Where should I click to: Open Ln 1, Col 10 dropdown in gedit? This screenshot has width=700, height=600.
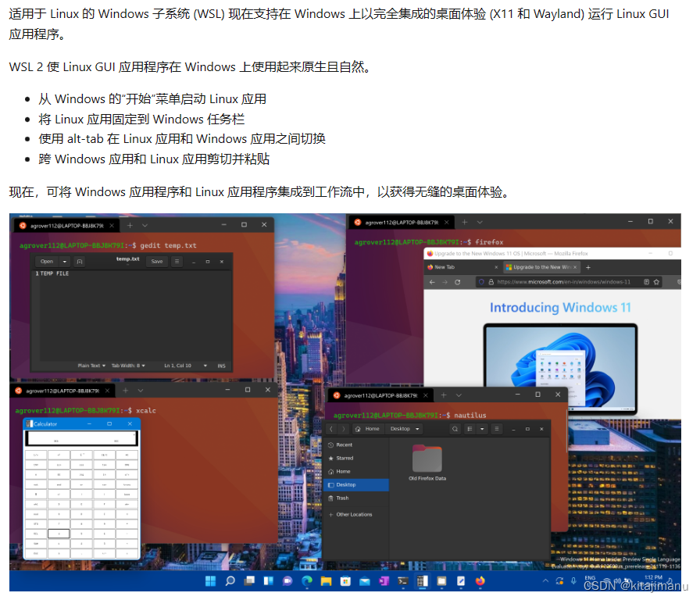(x=185, y=366)
